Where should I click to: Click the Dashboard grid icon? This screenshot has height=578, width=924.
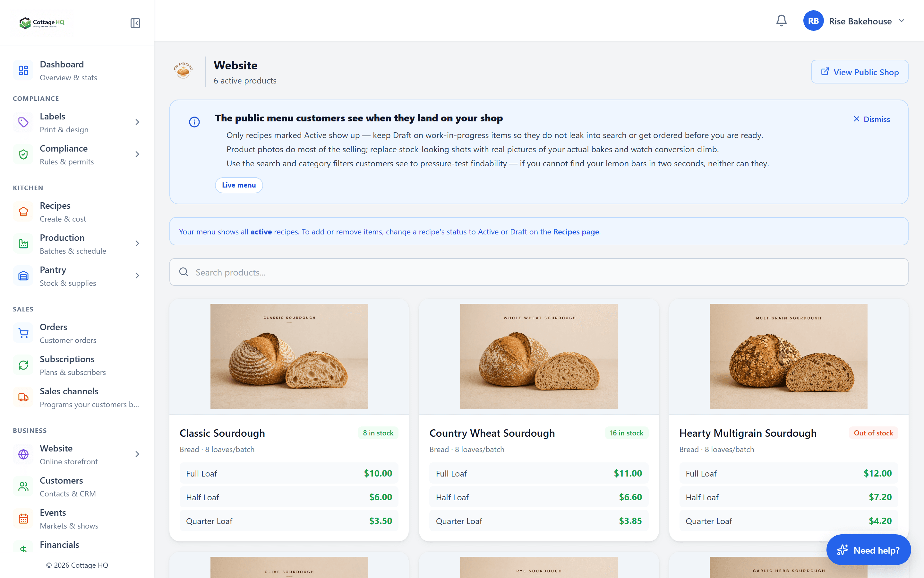23,70
